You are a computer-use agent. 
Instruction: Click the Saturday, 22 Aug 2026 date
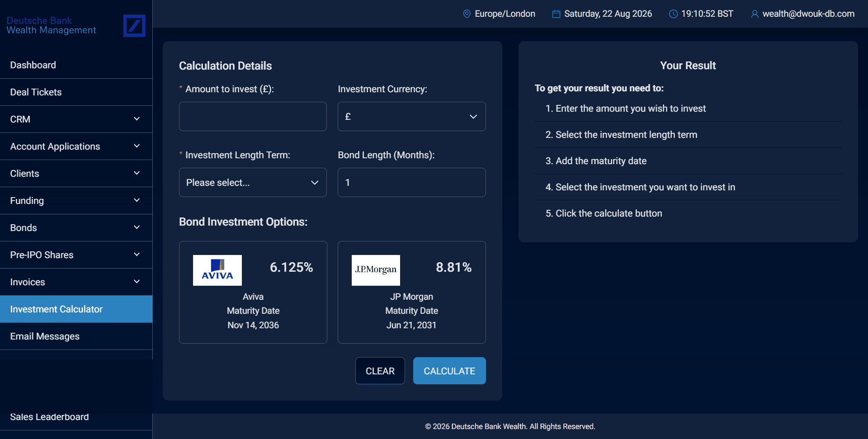608,14
